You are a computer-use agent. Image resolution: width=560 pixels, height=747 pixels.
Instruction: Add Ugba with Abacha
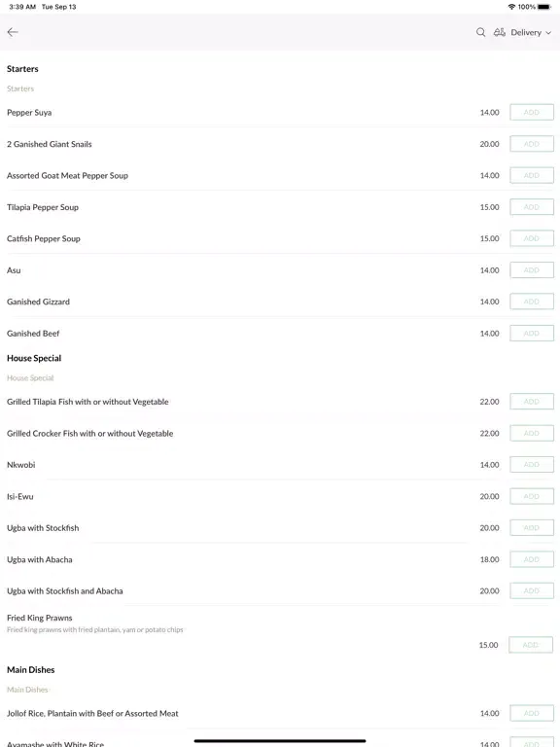click(532, 559)
